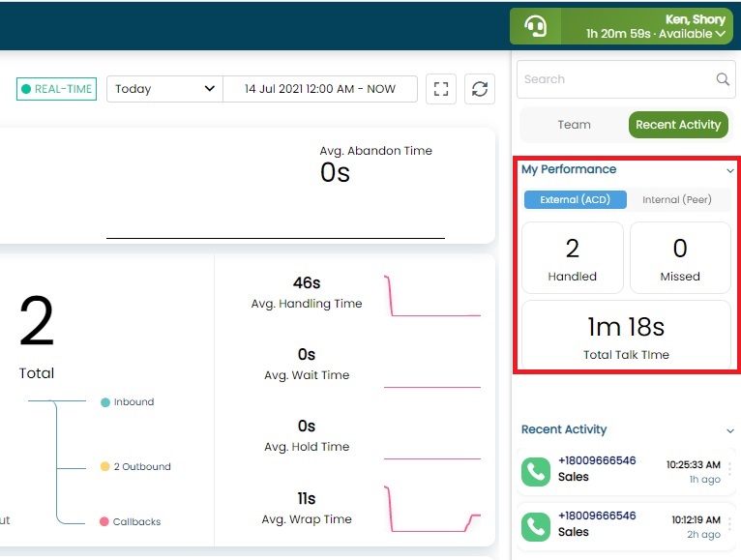Image resolution: width=741 pixels, height=560 pixels.
Task: Switch to the Team tab
Action: tap(574, 125)
